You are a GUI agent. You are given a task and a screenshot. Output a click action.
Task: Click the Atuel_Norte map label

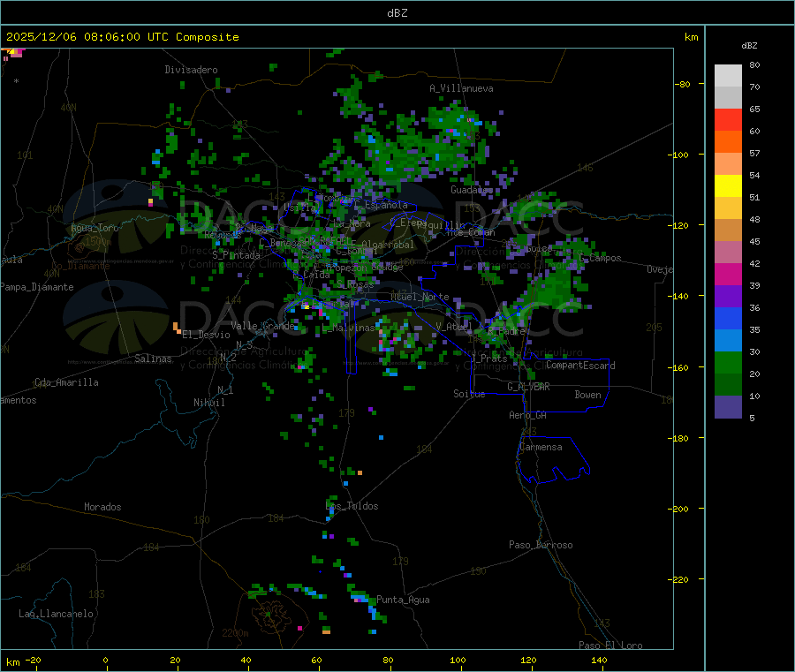[x=420, y=297]
